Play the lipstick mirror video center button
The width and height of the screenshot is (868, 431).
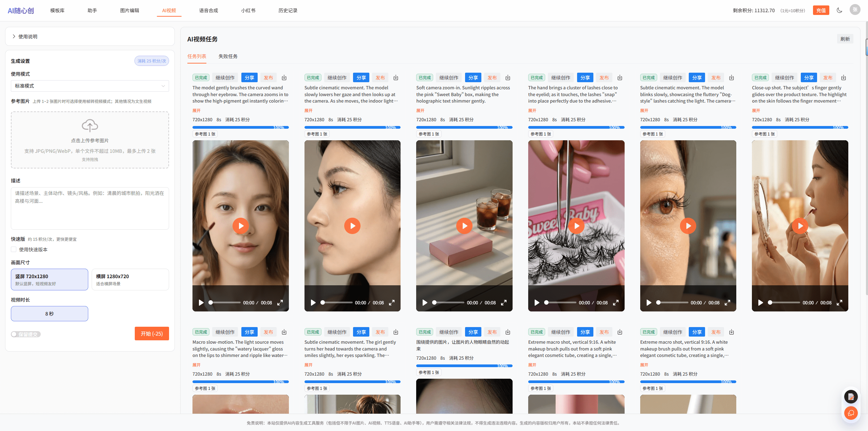[x=800, y=226]
